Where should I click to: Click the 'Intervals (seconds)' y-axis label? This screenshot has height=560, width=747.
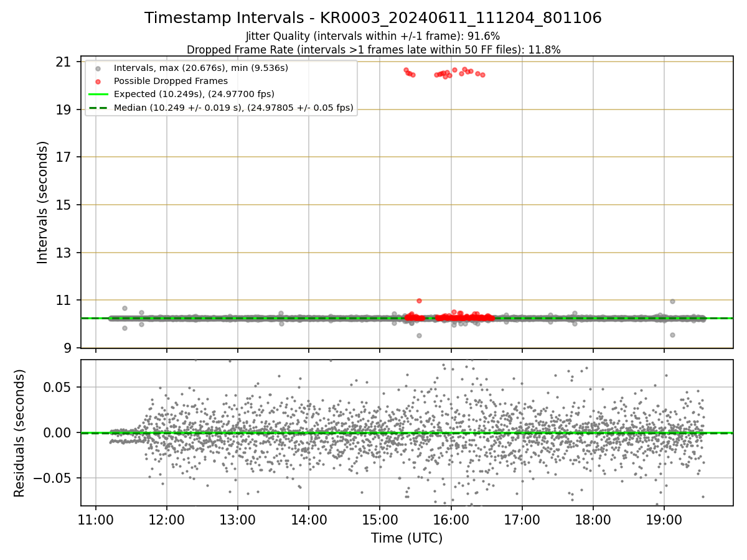click(x=43, y=202)
